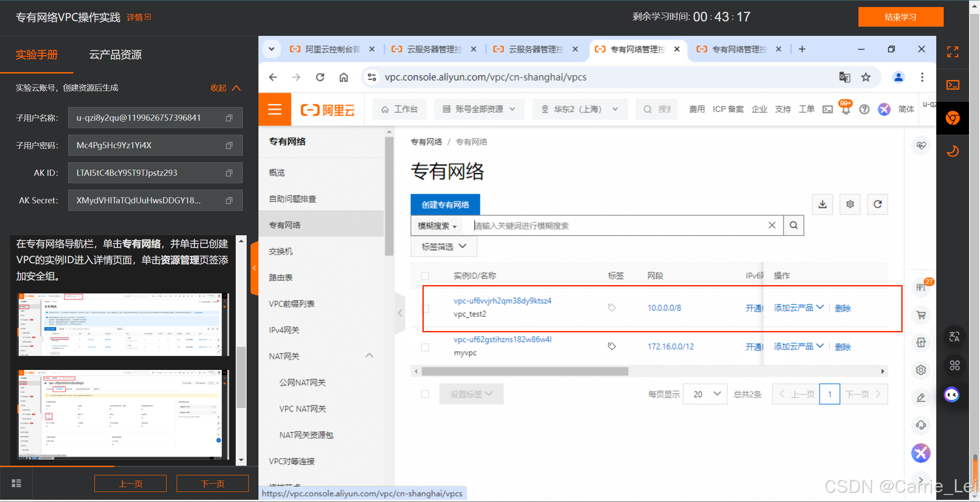Switch to 实验手册 tab
Image resolution: width=980 pixels, height=502 pixels.
pyautogui.click(x=37, y=55)
